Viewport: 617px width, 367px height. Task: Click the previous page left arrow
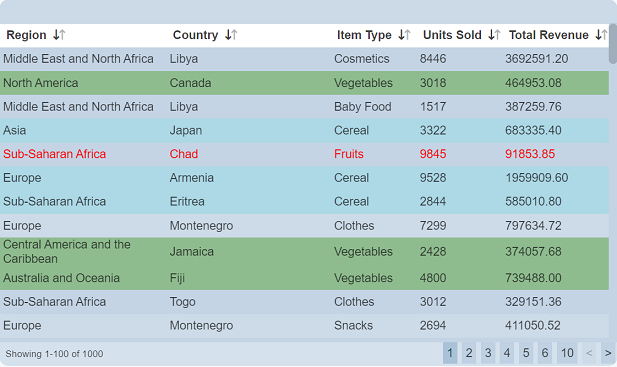[x=589, y=353]
